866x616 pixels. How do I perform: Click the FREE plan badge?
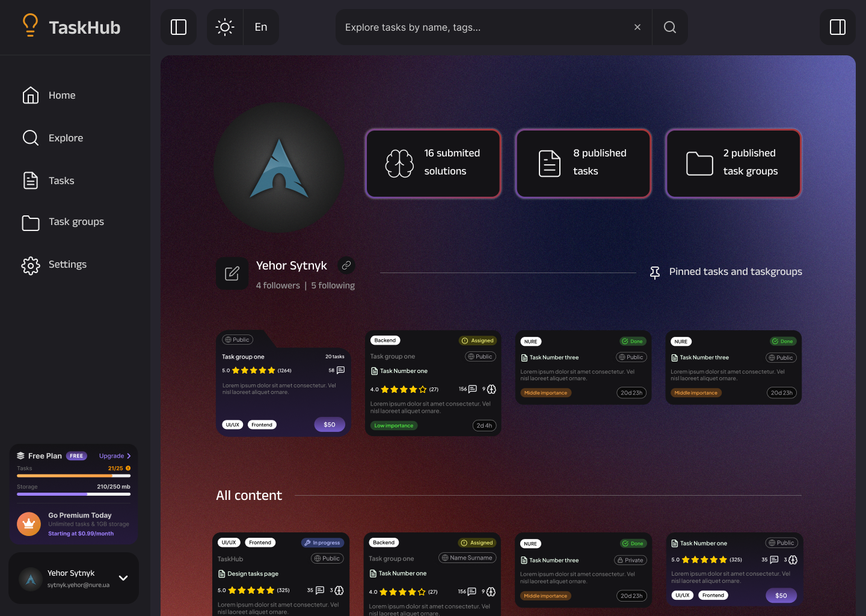76,456
